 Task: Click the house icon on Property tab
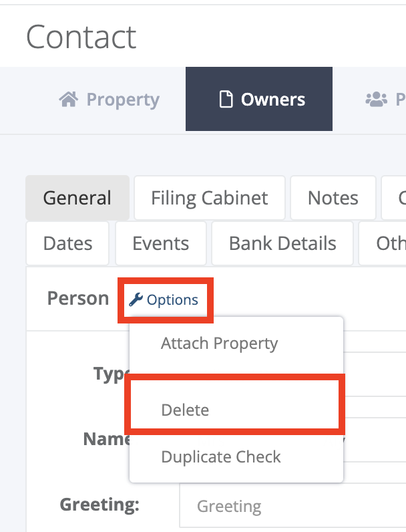[68, 100]
